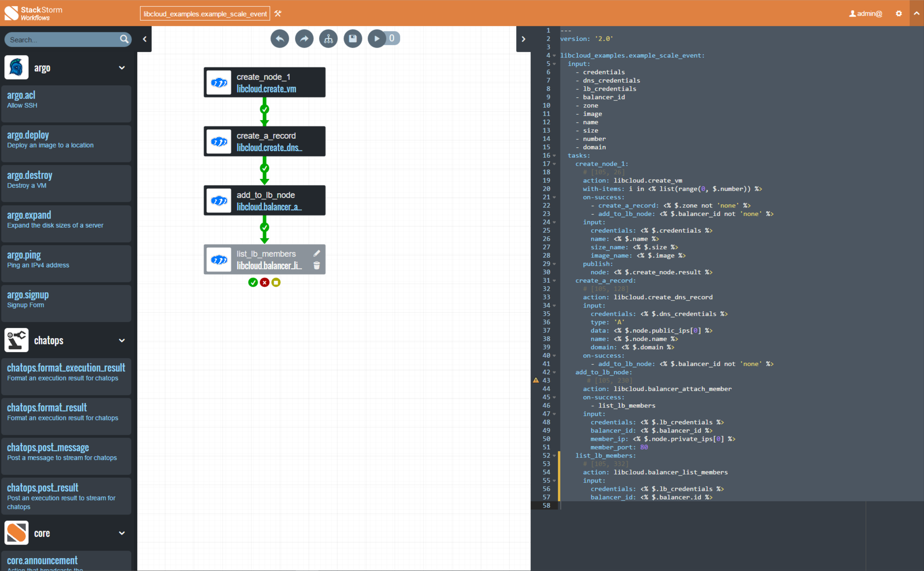
Task: Select chatops.post_message action
Action: click(x=66, y=452)
